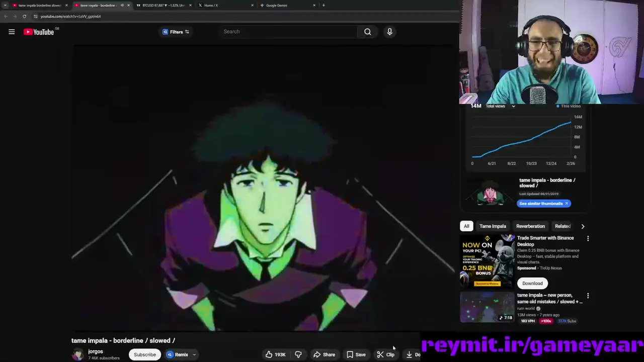Share the video
The height and width of the screenshot is (362, 644).
324,354
